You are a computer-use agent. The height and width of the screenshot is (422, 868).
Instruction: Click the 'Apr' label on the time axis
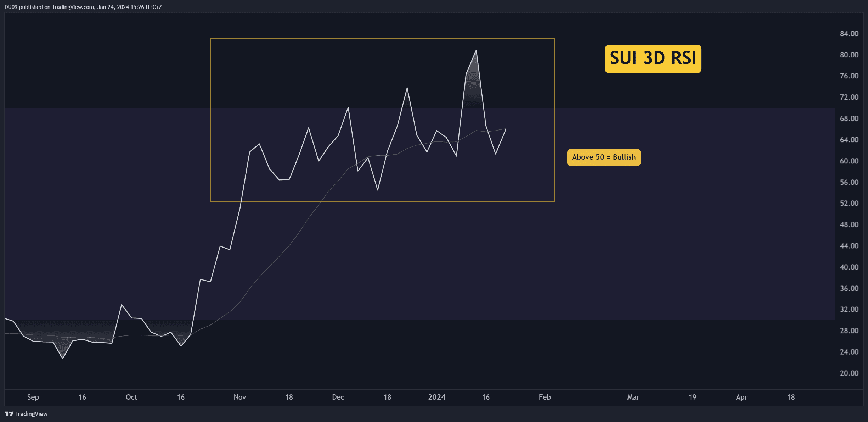742,397
